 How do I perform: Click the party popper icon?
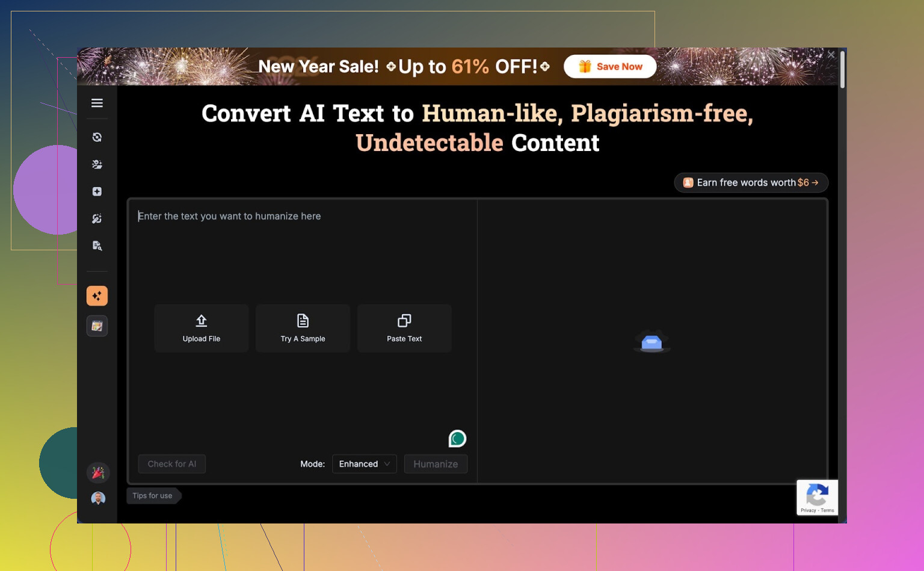(x=98, y=473)
